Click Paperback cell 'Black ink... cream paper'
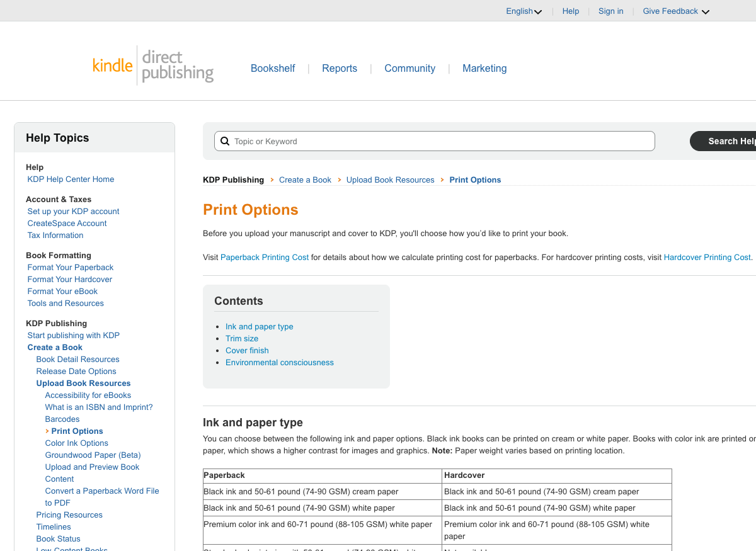756x551 pixels. pyautogui.click(x=323, y=491)
